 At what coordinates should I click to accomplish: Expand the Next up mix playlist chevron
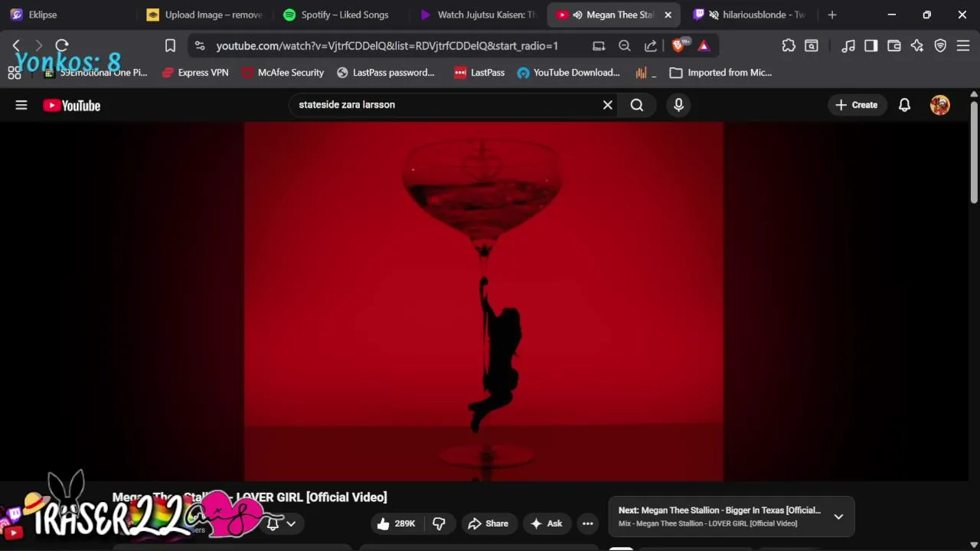pos(838,517)
